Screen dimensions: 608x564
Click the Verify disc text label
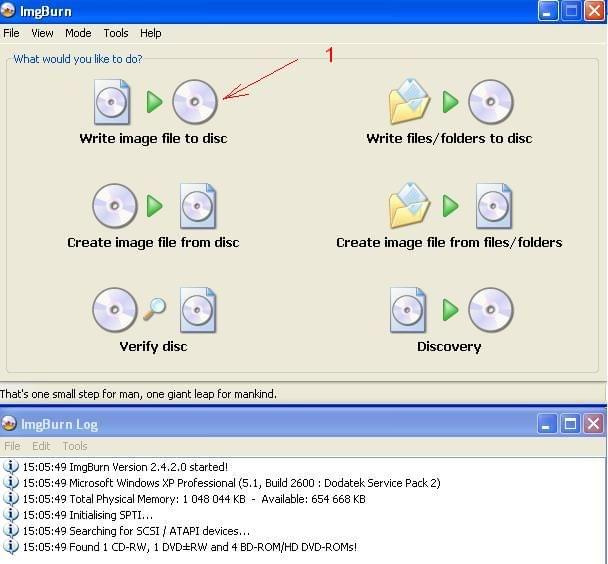tap(153, 347)
